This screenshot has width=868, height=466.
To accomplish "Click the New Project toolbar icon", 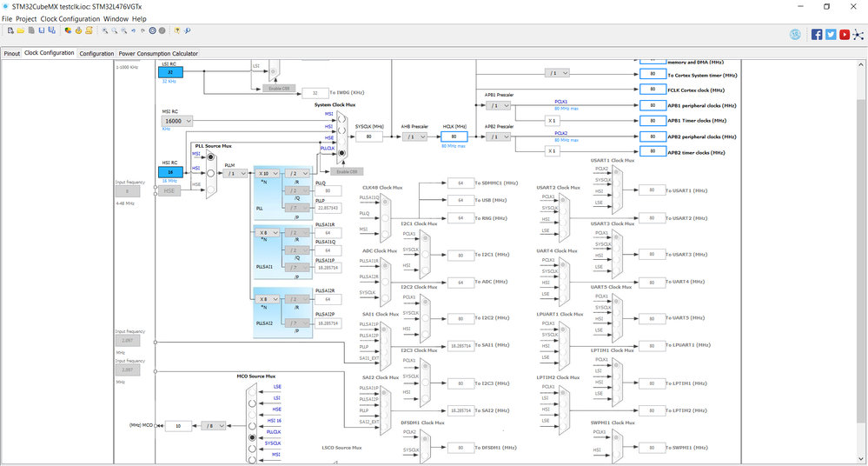I will pyautogui.click(x=10, y=31).
